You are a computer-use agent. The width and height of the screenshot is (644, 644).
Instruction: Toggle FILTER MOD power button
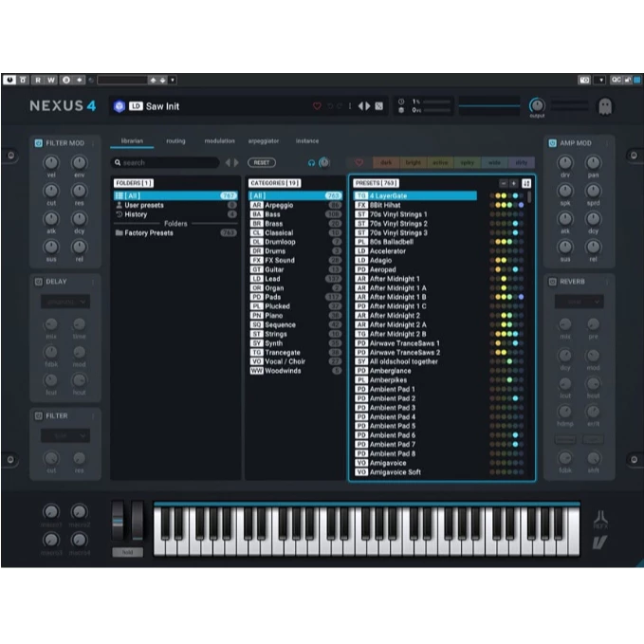pyautogui.click(x=38, y=143)
